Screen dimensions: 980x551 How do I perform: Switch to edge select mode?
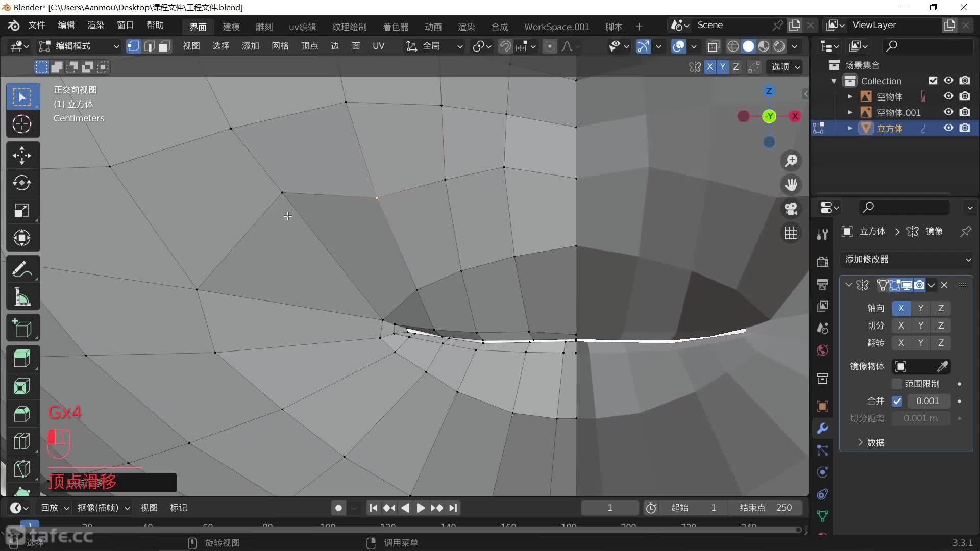pyautogui.click(x=149, y=46)
